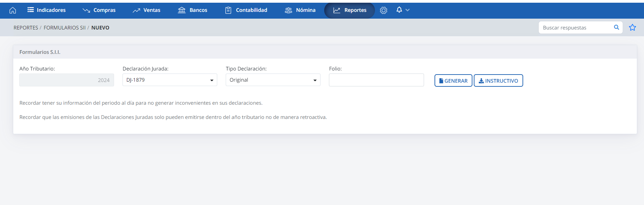Screen dimensions: 644x205
Task: Click the notifications bell icon
Action: coord(399,10)
